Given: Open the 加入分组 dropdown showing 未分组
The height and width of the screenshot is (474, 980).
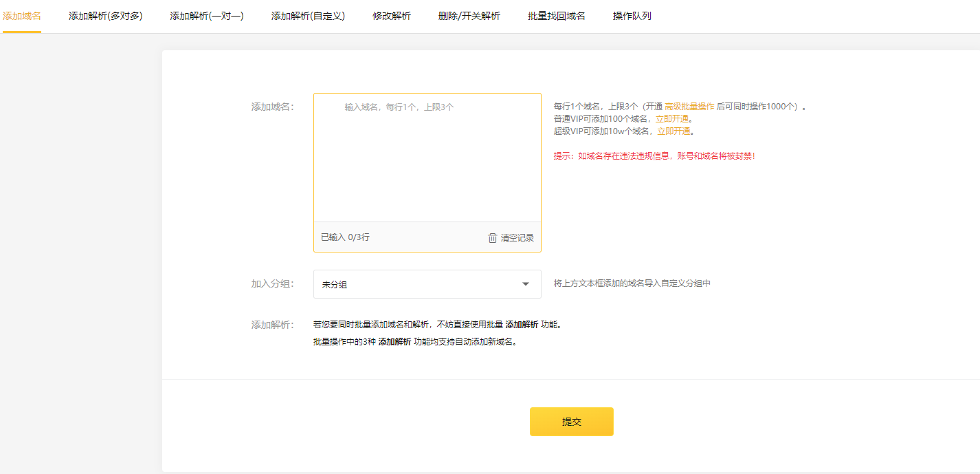Looking at the screenshot, I should click(x=426, y=284).
